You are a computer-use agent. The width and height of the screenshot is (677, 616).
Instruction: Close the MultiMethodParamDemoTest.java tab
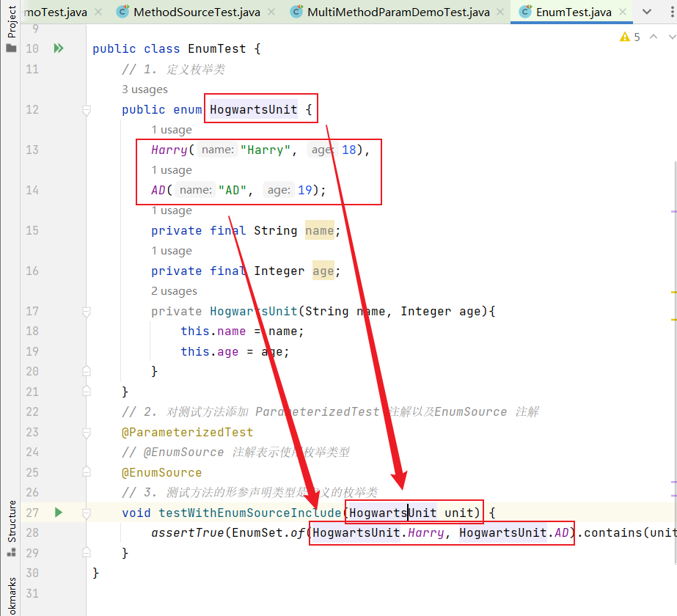coord(502,12)
